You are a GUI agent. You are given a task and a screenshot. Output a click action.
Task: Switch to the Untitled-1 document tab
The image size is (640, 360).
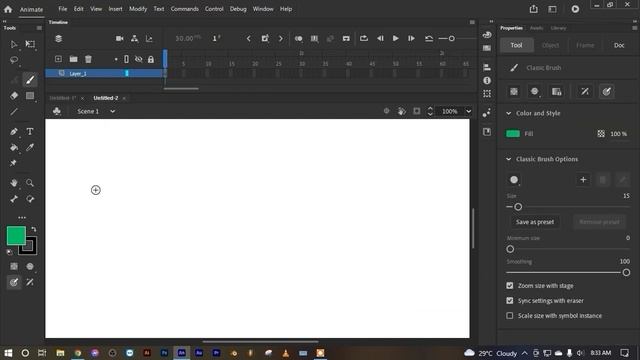63,98
